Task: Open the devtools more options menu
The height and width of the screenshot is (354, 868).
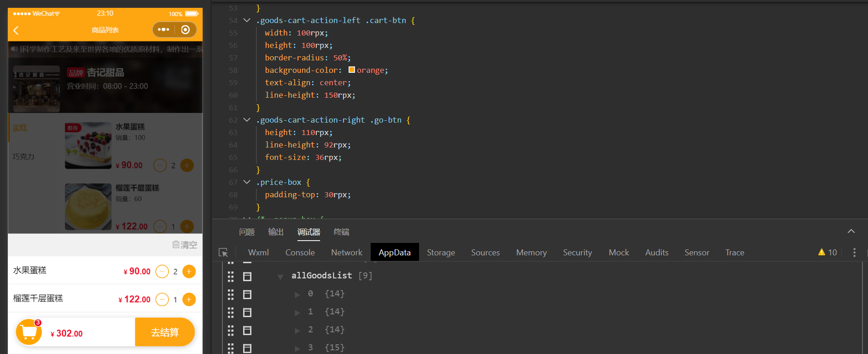Action: 854,253
